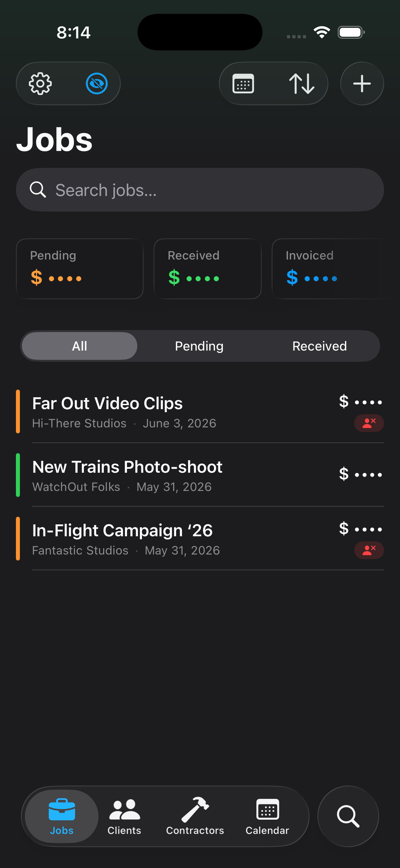Open the New Trains Photo-shoot job

tap(200, 475)
